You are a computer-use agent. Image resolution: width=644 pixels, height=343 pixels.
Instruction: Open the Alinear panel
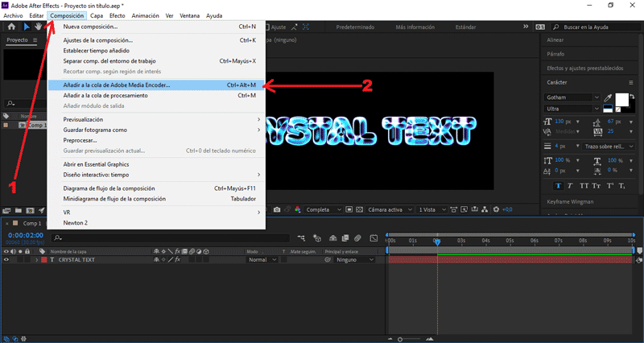click(555, 39)
